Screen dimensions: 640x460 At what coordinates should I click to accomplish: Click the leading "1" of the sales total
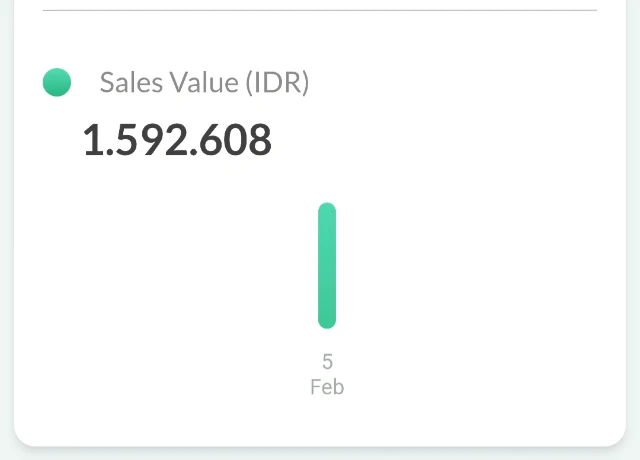click(92, 141)
